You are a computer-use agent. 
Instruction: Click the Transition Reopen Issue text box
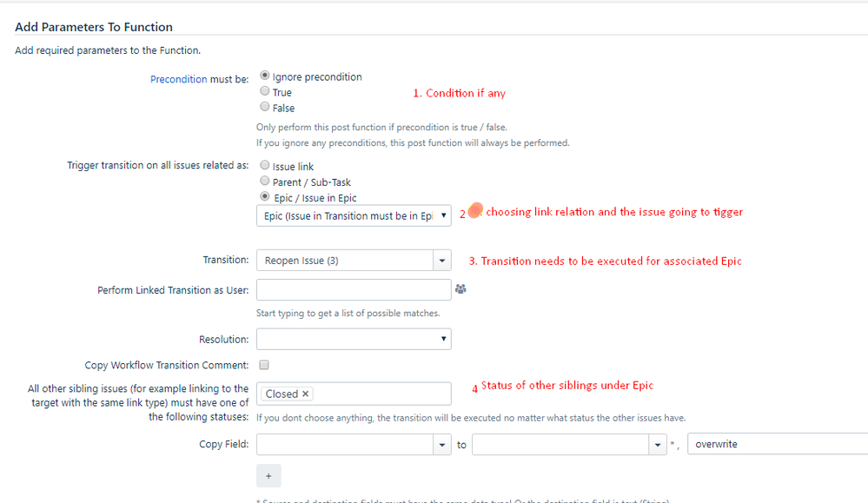tap(345, 261)
